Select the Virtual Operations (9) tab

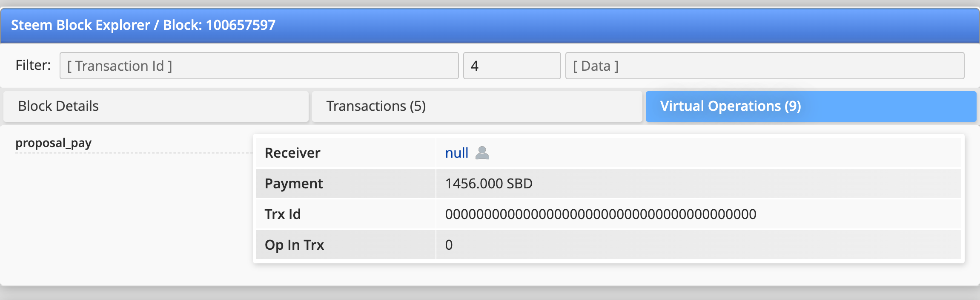[811, 106]
